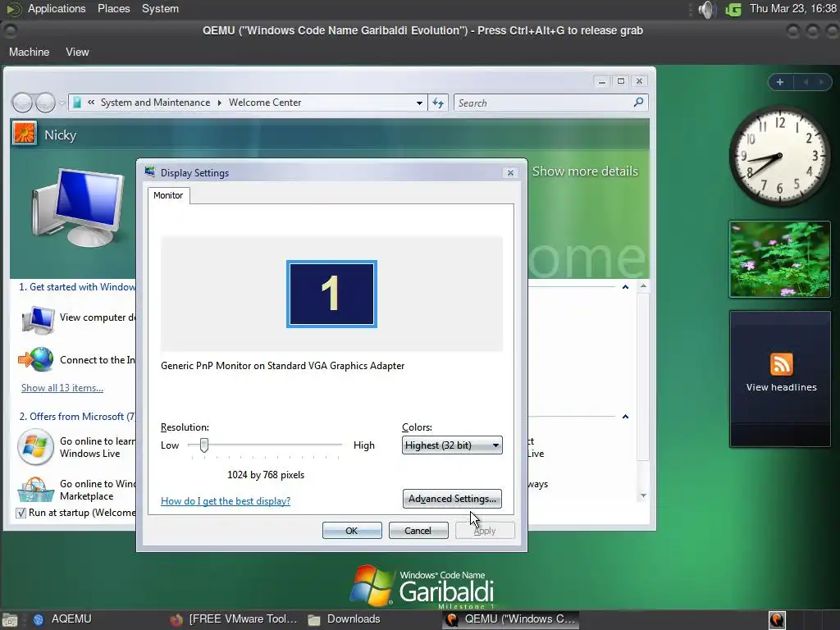Click the date and time in top panel
This screenshot has height=630, width=840.
click(x=793, y=8)
